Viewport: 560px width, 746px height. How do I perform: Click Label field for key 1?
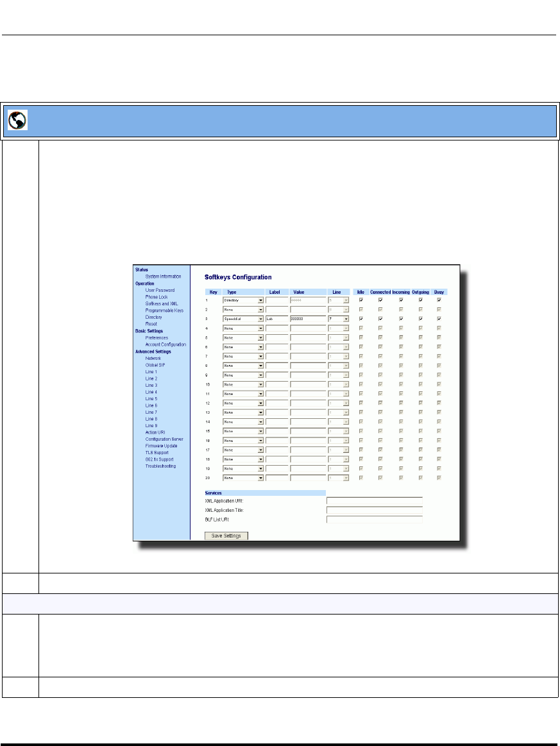(277, 300)
